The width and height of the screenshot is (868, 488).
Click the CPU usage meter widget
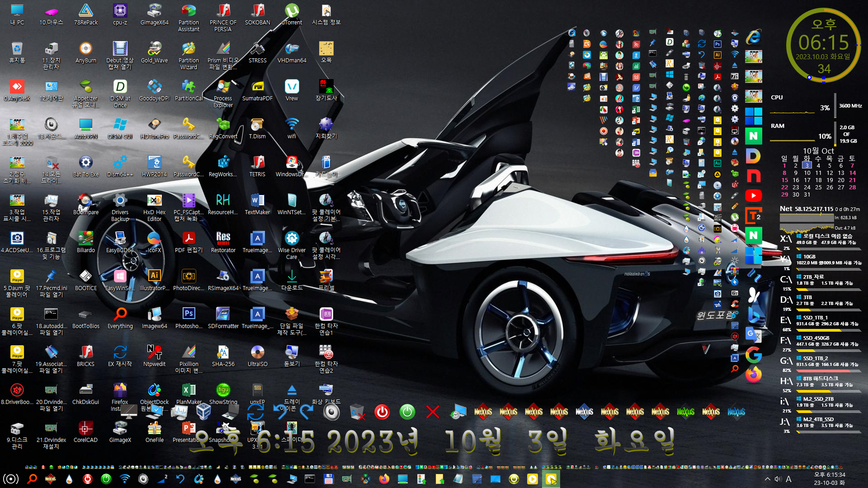pos(816,105)
